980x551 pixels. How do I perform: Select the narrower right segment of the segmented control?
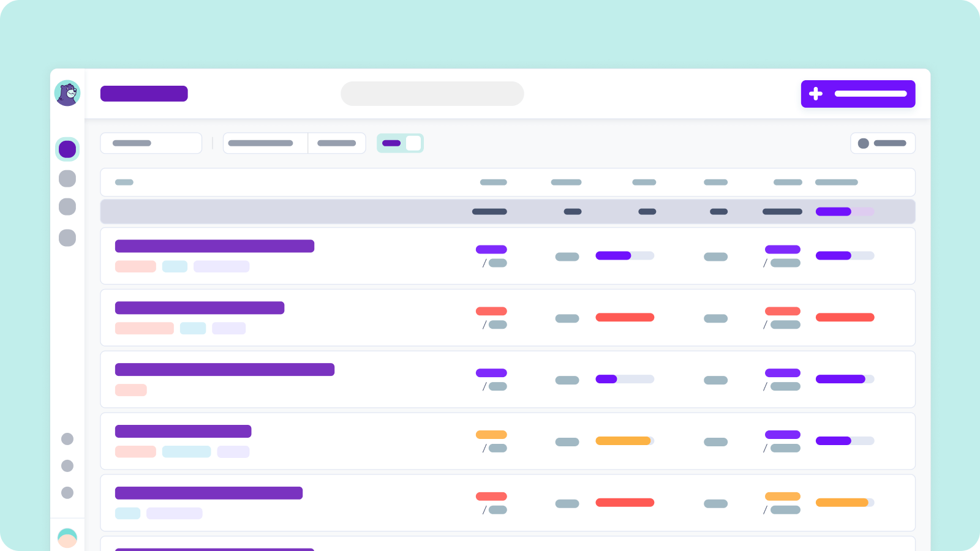point(337,143)
